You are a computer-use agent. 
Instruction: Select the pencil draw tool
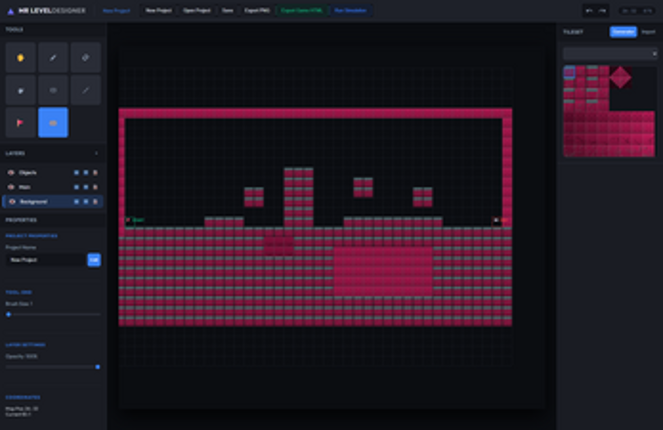(x=53, y=58)
